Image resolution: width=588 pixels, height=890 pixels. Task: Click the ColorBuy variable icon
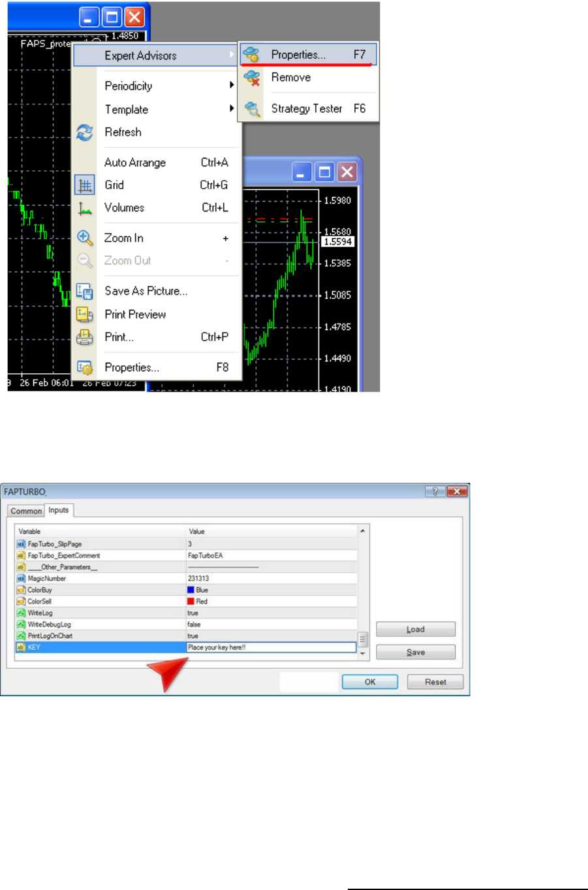21,590
